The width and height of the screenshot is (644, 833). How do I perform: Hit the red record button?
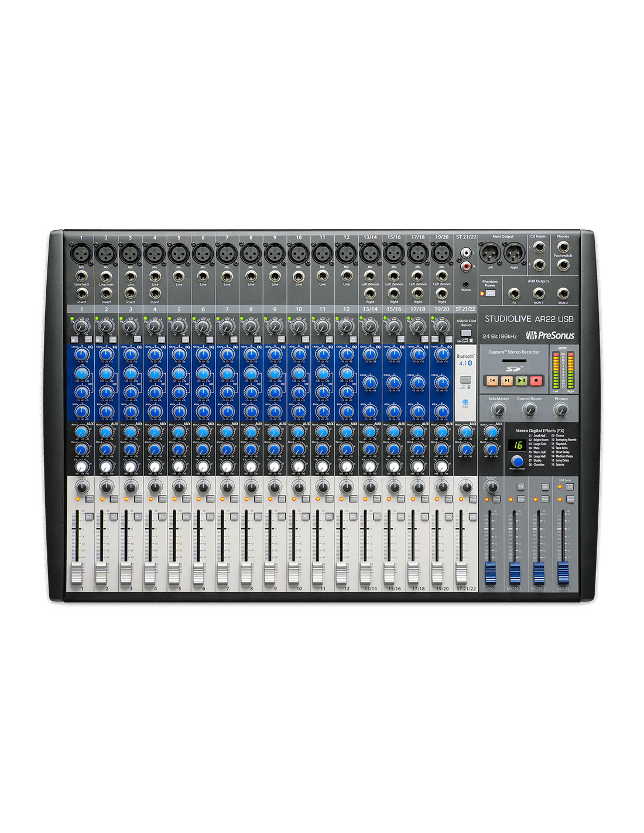click(x=536, y=380)
